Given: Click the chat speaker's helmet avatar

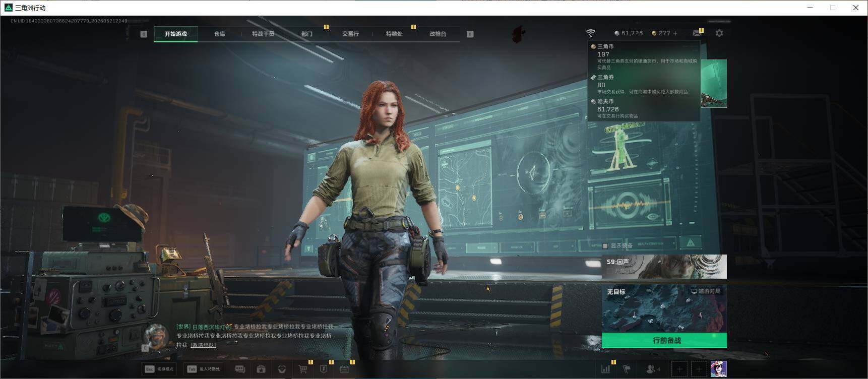Looking at the screenshot, I should pos(156,336).
